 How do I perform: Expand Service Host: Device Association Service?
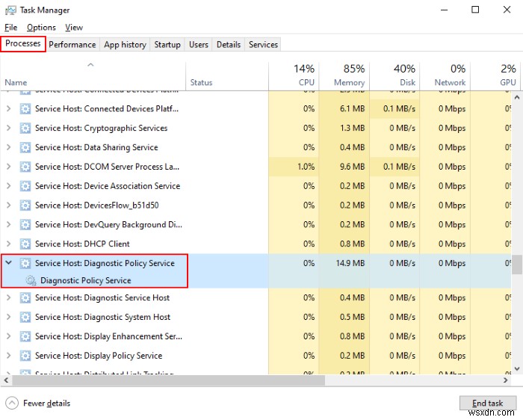pyautogui.click(x=9, y=186)
